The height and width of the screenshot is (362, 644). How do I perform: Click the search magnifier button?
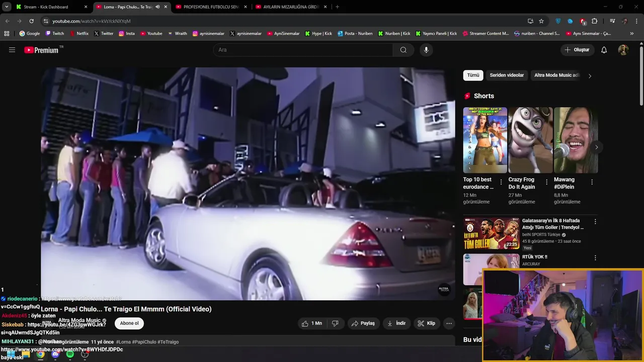[x=404, y=50]
